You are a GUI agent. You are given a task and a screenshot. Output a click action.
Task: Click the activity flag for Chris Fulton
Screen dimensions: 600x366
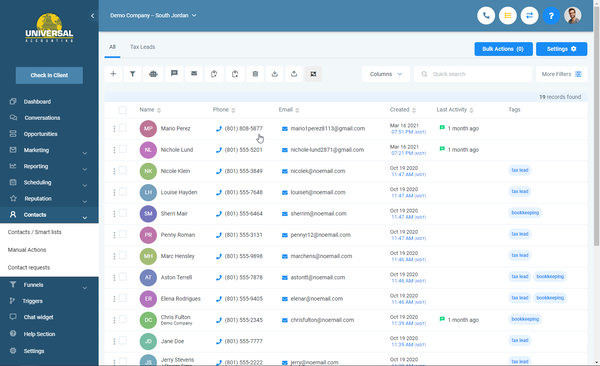tap(442, 319)
